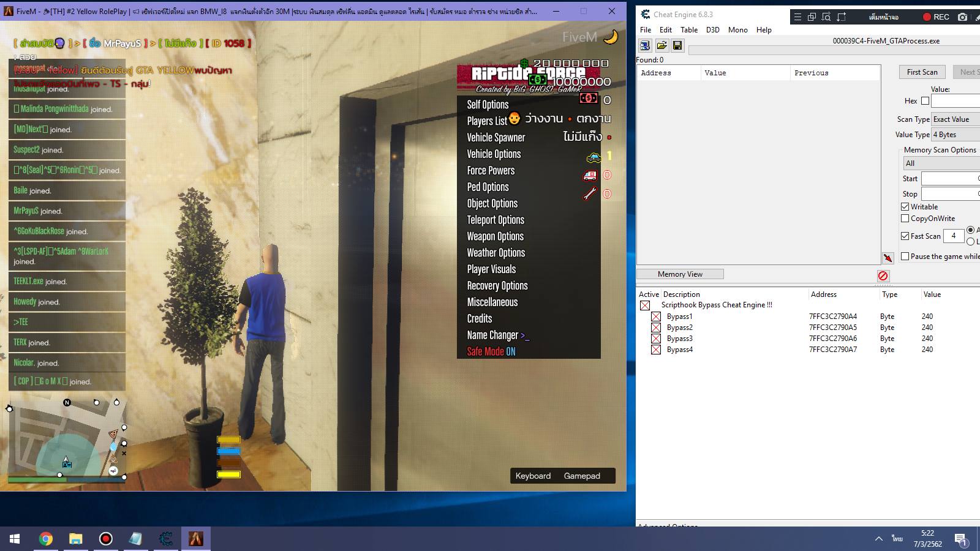Deactivate the Scripthook Bypass Cheat Engine entry

[x=645, y=305]
